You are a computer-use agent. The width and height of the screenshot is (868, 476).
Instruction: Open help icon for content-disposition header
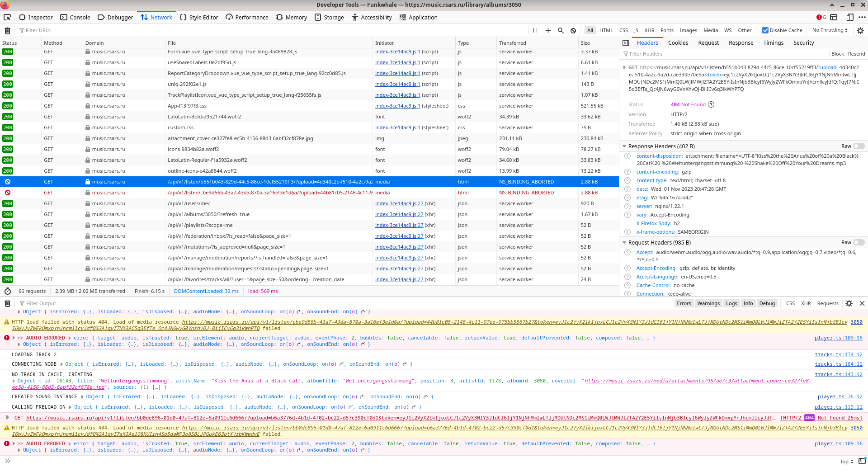[x=627, y=156]
